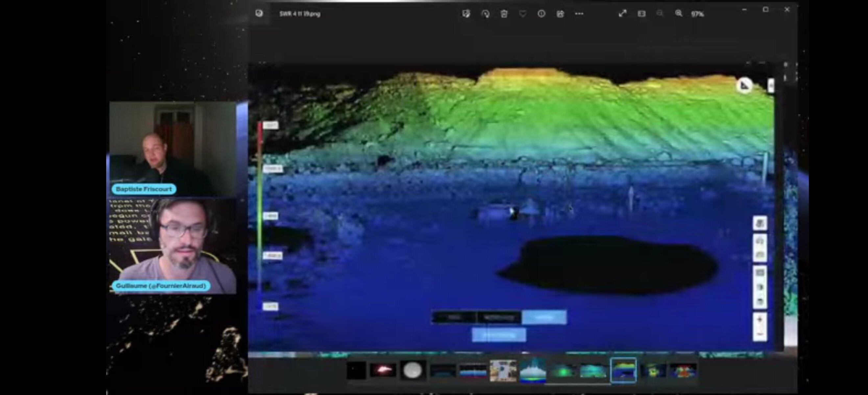Delete the photo using the trash icon

pyautogui.click(x=504, y=13)
